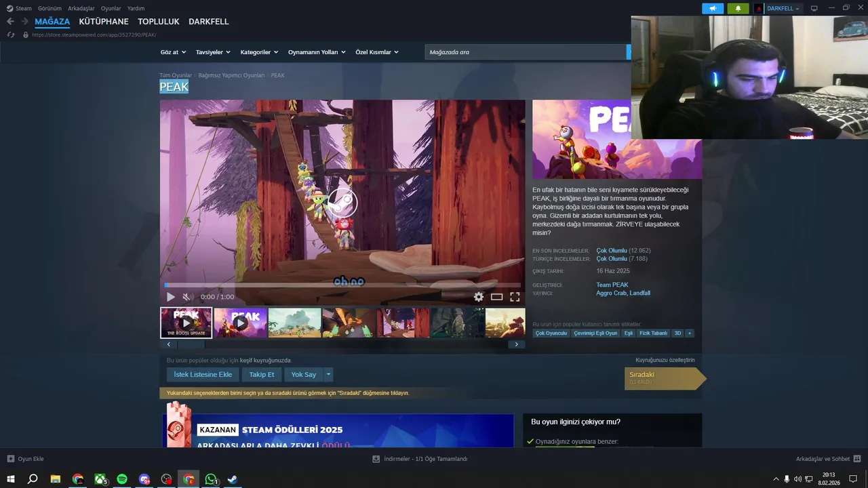Viewport: 868px width, 488px height.
Task: Open Steam announcements megaphone button
Action: [x=713, y=8]
